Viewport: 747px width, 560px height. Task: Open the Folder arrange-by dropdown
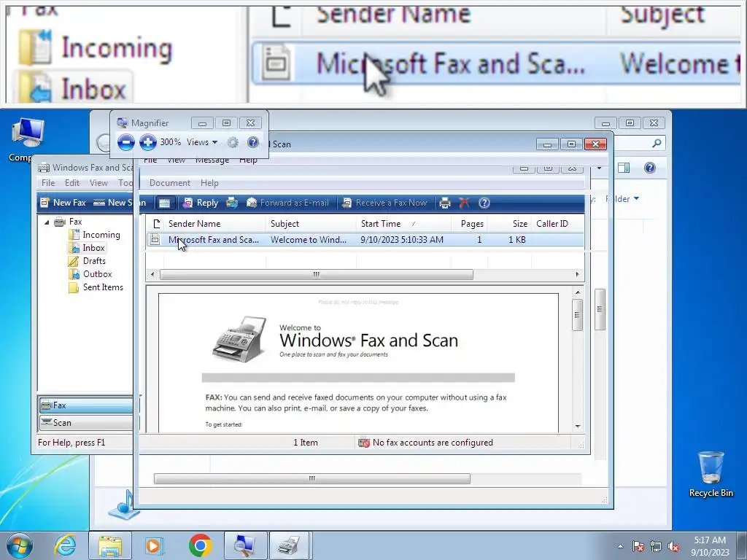[622, 198]
